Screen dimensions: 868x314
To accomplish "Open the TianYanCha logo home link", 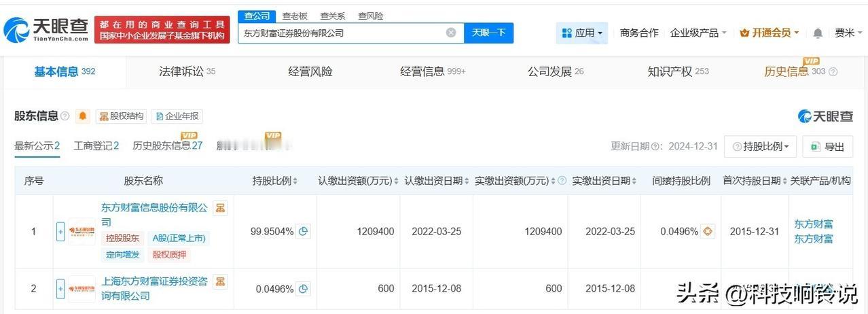I will tap(46, 29).
